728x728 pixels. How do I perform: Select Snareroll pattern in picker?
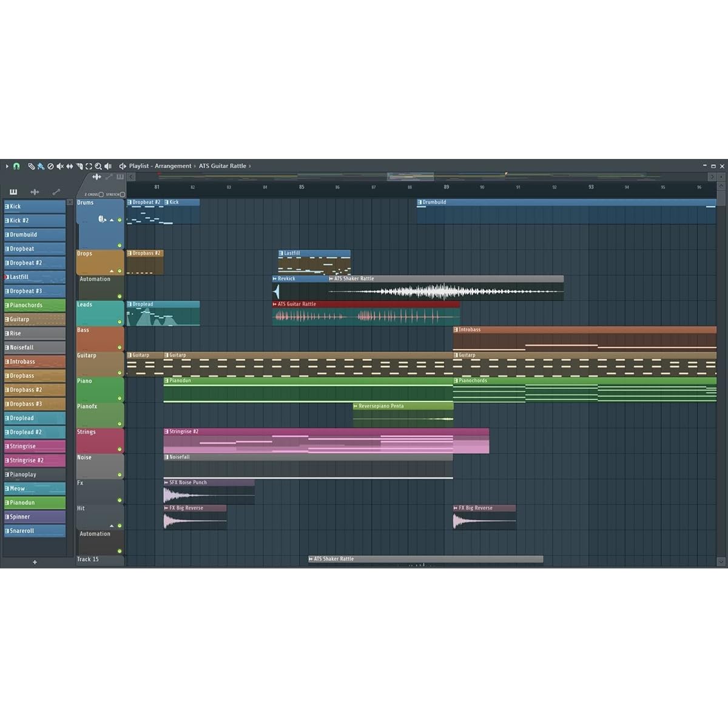coord(35,531)
